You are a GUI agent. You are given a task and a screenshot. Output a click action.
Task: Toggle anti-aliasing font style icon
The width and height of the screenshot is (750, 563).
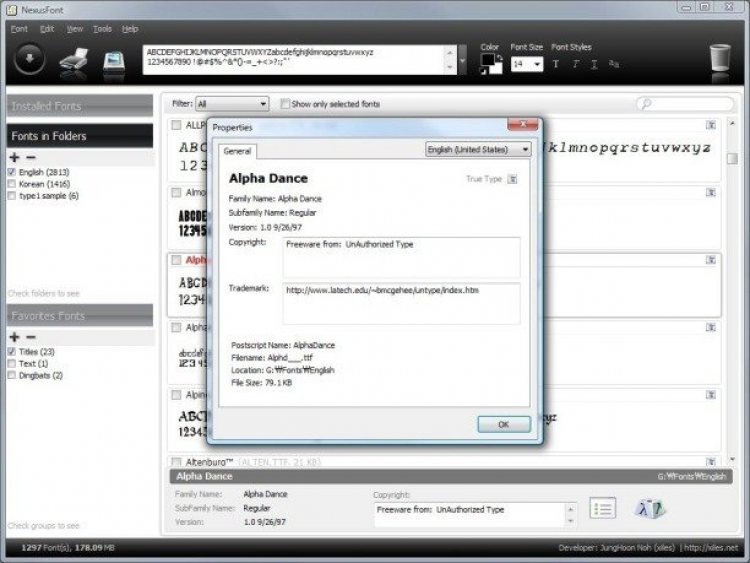click(614, 64)
